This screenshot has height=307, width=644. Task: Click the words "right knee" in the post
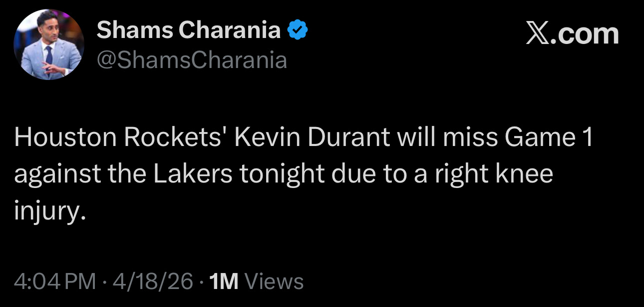pos(502,174)
